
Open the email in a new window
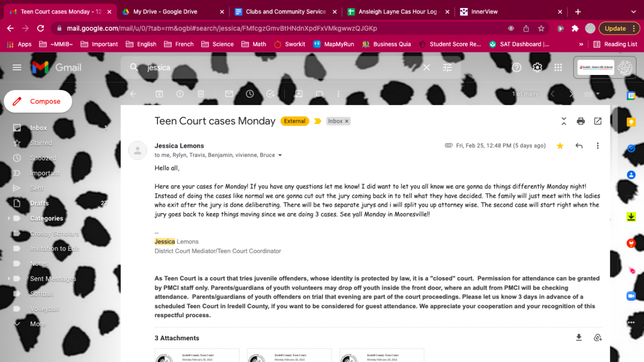point(598,121)
